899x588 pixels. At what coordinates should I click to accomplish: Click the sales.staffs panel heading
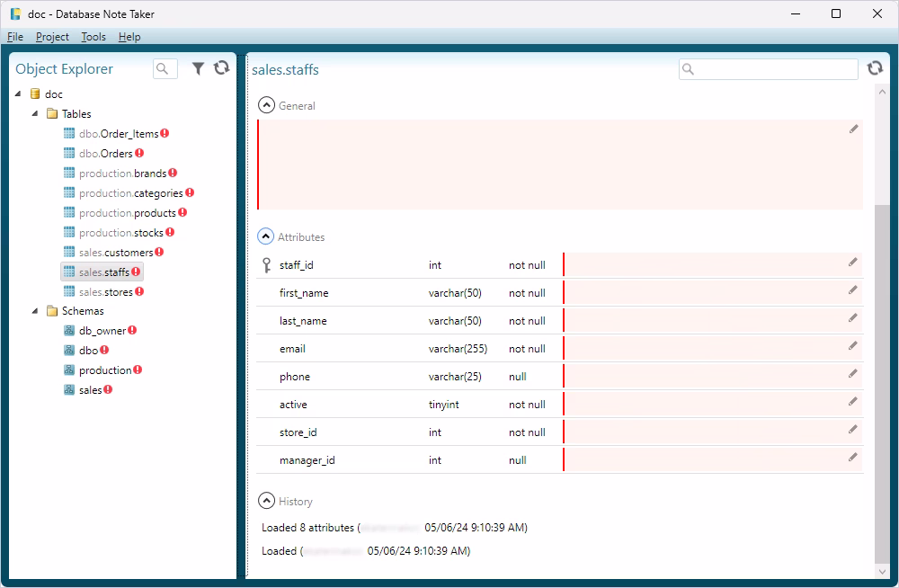tap(285, 70)
